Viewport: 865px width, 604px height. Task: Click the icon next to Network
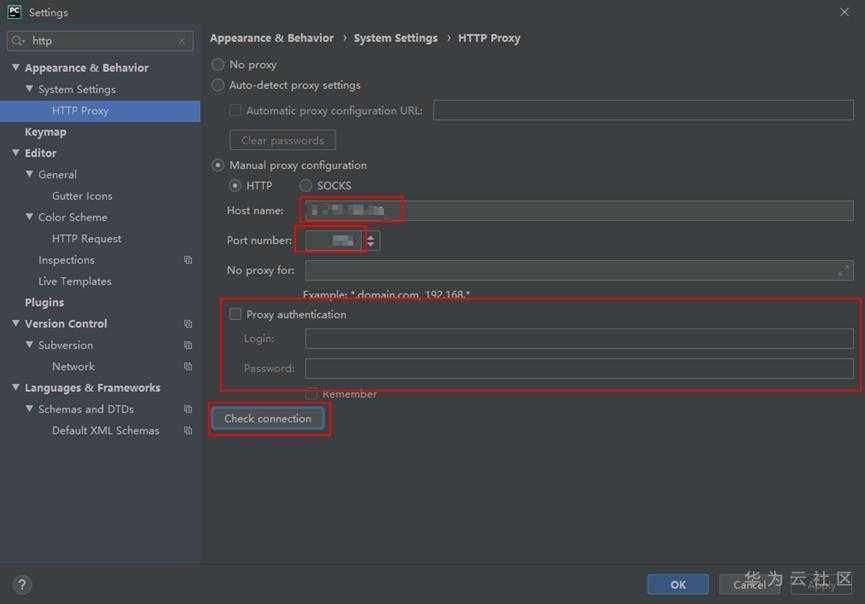(188, 366)
